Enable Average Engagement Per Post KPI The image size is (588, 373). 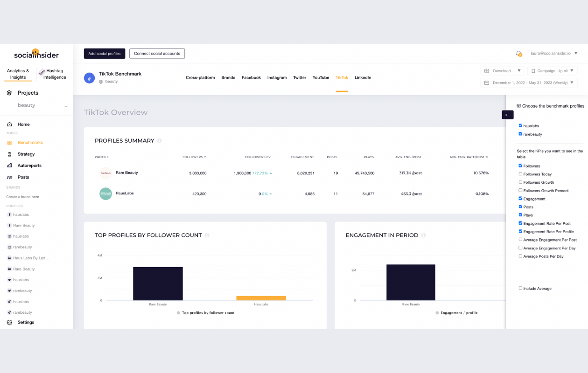520,240
